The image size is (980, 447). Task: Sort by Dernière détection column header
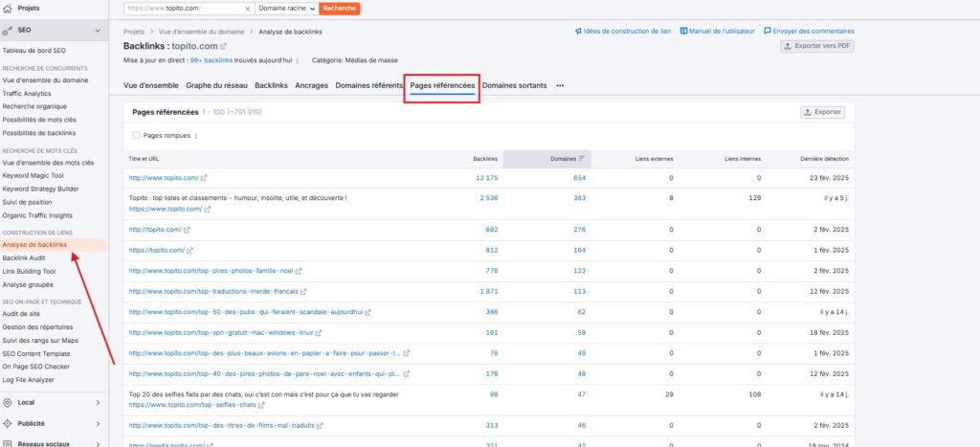824,159
